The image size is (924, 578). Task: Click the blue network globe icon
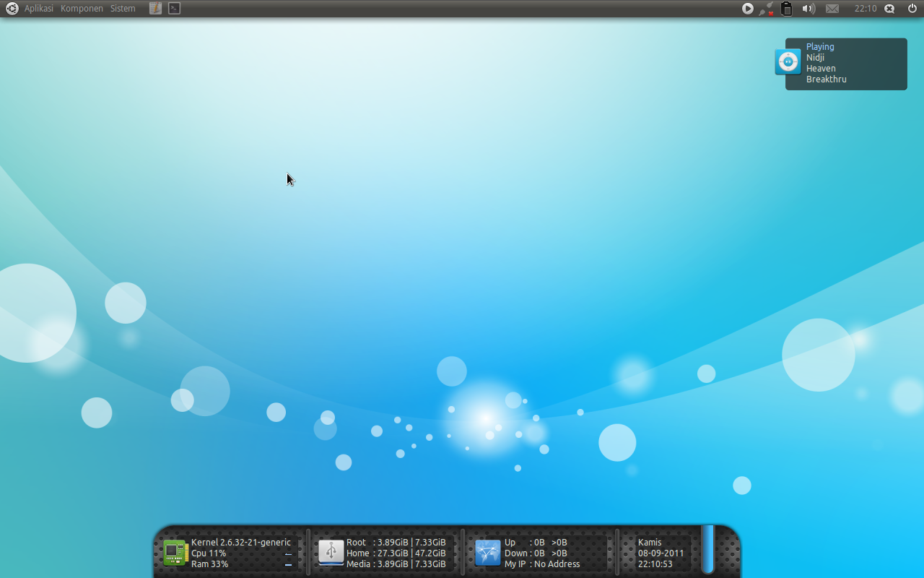tap(488, 553)
